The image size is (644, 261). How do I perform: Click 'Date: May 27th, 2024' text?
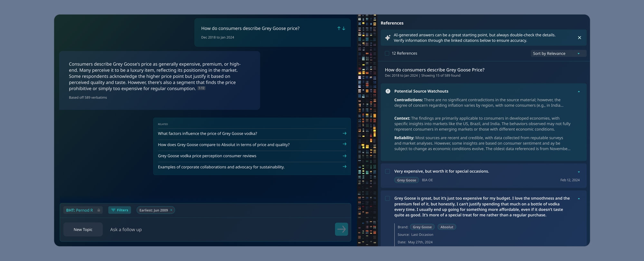pos(415,242)
